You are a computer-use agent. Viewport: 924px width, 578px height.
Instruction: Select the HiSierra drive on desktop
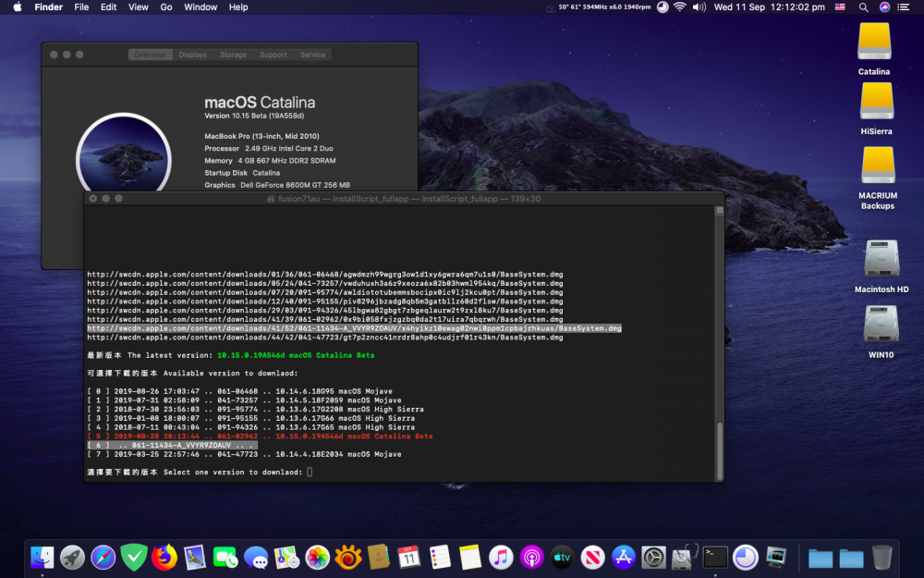[x=876, y=102]
